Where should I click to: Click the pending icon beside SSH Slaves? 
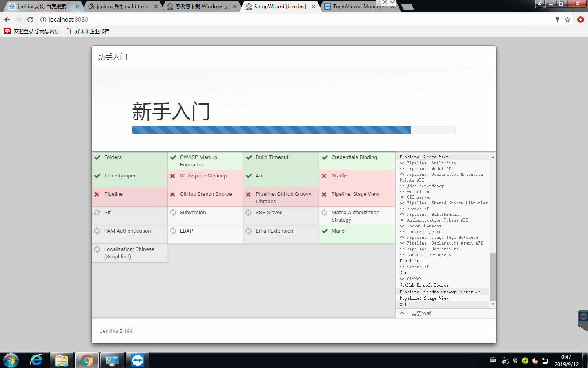[x=249, y=213]
